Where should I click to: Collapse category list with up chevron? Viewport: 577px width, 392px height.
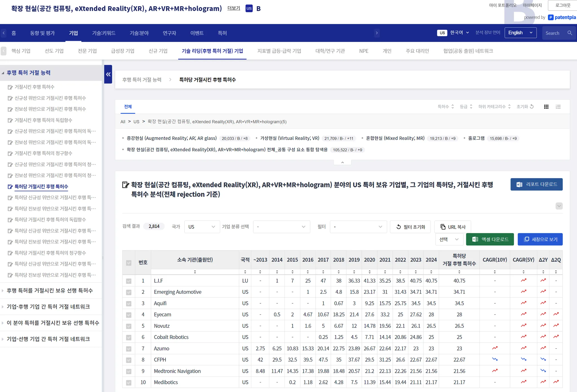342,162
